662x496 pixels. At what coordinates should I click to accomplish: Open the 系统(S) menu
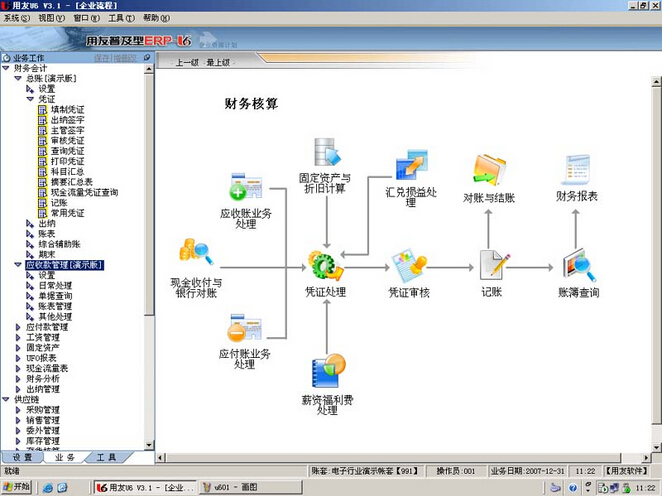tap(17, 18)
